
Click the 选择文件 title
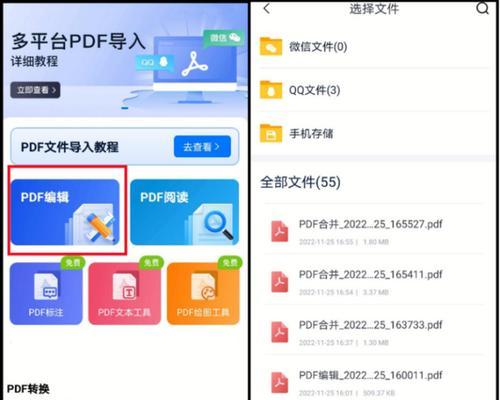[x=374, y=9]
